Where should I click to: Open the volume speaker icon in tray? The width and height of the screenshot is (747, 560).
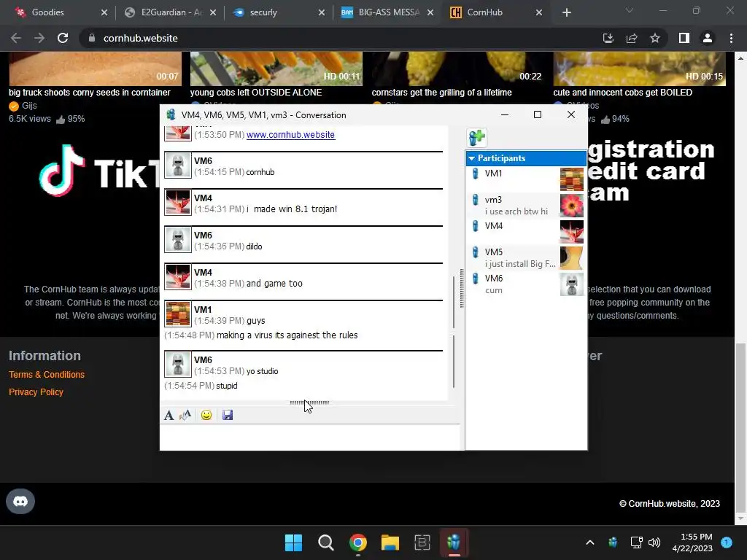point(654,542)
